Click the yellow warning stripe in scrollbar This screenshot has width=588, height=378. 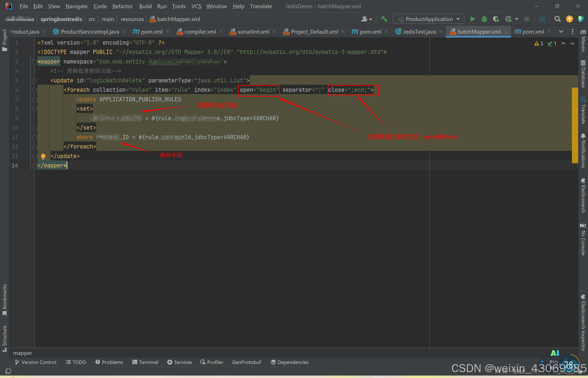pos(575,125)
